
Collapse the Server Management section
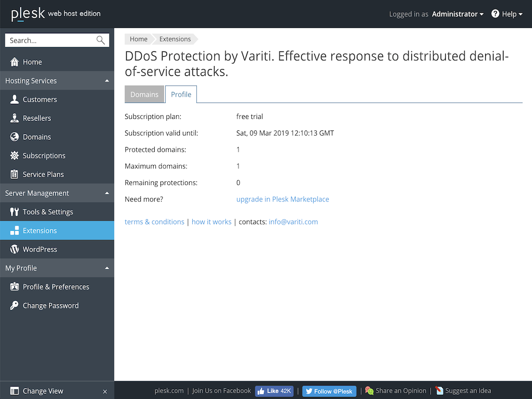[107, 193]
